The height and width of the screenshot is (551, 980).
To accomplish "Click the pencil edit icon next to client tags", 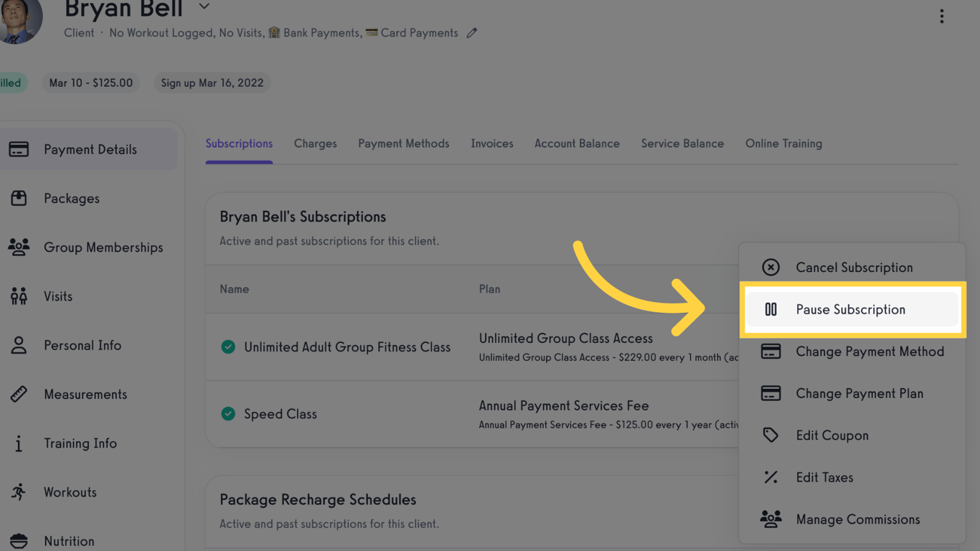I will click(x=471, y=32).
